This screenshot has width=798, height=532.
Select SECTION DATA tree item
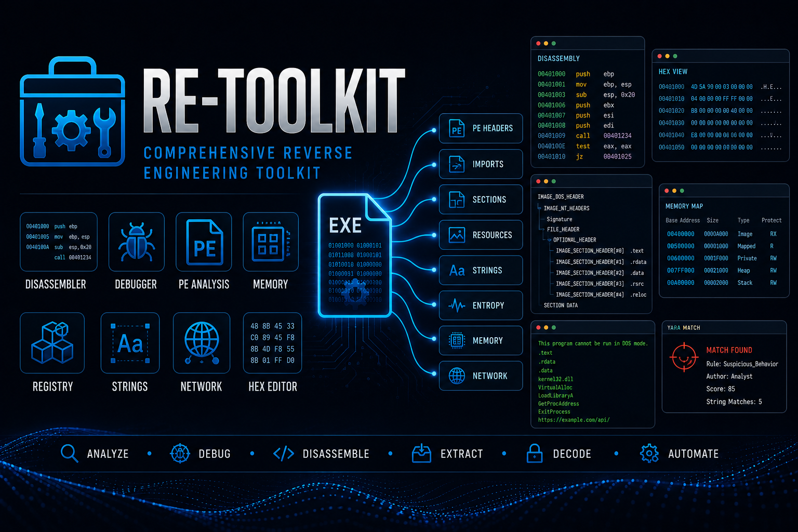(561, 305)
